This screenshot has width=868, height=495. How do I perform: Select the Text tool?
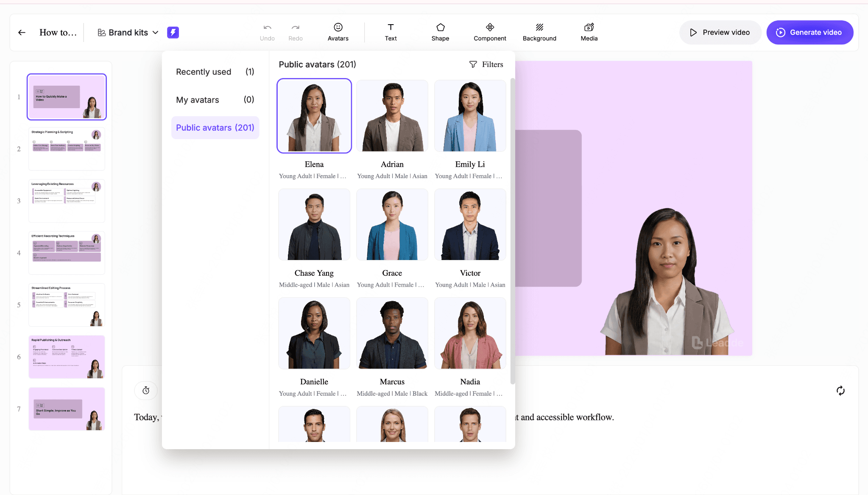click(x=391, y=32)
